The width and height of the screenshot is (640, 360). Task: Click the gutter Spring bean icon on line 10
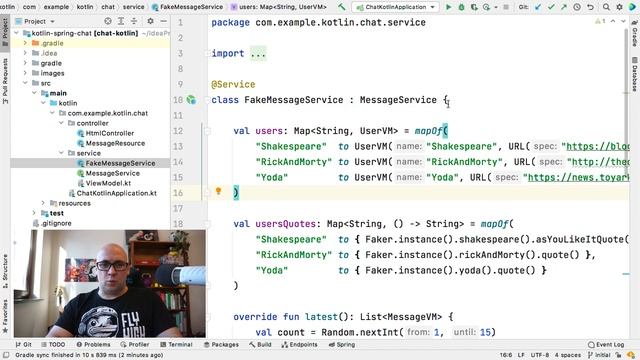coord(191,100)
